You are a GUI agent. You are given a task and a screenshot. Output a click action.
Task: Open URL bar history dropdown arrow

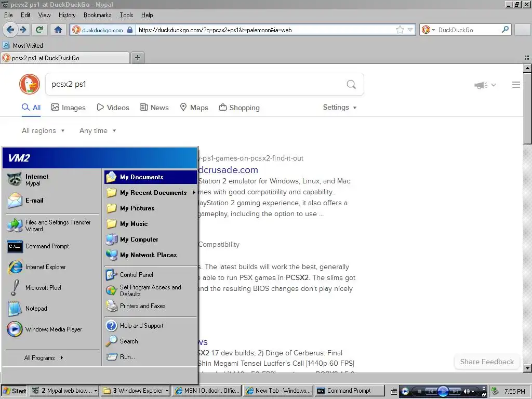pyautogui.click(x=410, y=30)
